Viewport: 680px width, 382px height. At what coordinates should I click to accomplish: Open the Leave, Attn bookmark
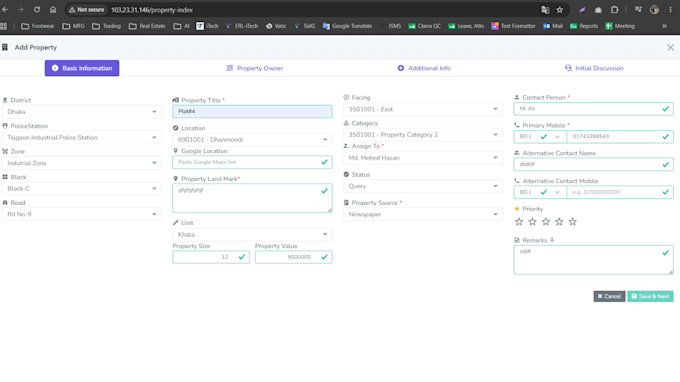466,26
